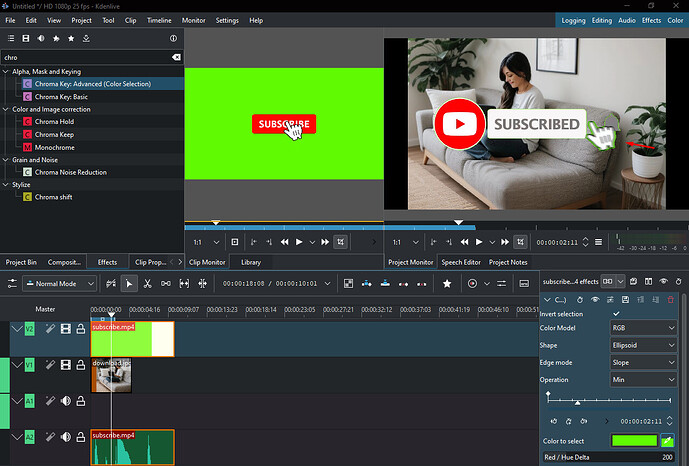Screen dimensions: 689x466
Task: Open the Project menu
Action: point(81,20)
